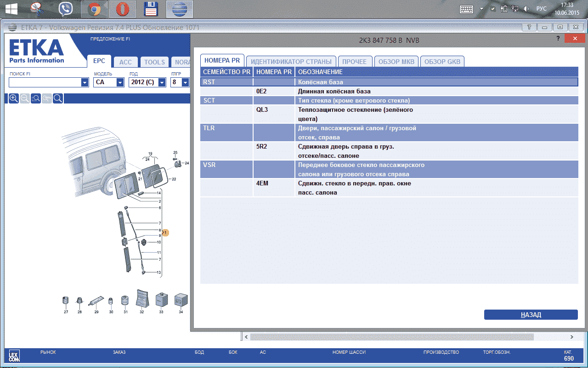Open Chrome from the taskbar
The width and height of the screenshot is (588, 368).
[x=95, y=9]
